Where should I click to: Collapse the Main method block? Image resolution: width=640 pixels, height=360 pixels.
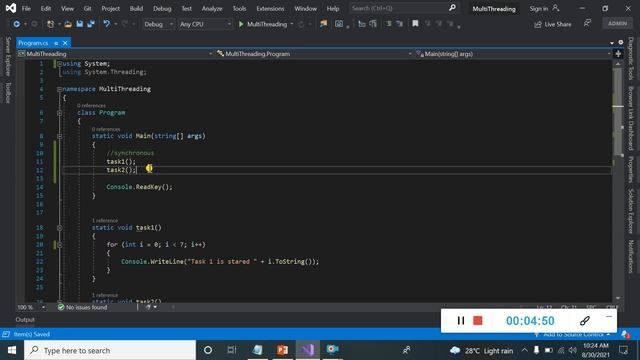[60, 136]
